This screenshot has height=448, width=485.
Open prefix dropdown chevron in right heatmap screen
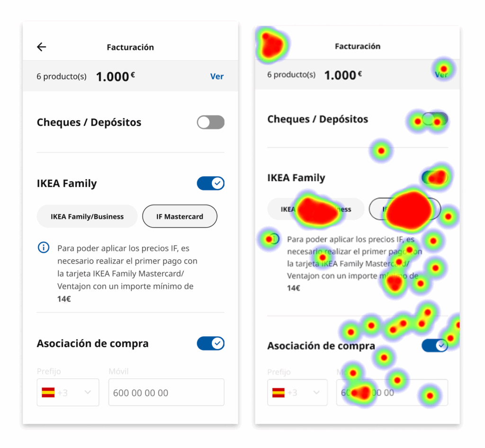coord(316,393)
